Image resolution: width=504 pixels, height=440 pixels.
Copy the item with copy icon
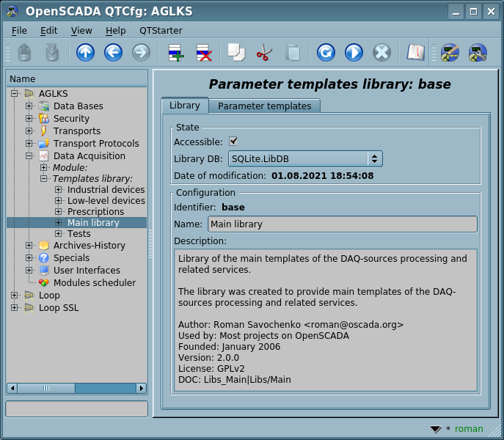pos(236,52)
